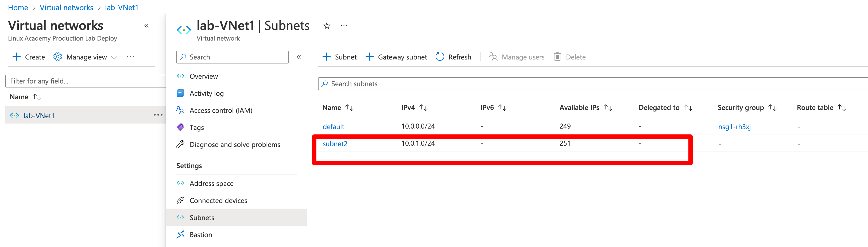Image resolution: width=868 pixels, height=247 pixels.
Task: Expand the Manage view dropdown
Action: (115, 57)
